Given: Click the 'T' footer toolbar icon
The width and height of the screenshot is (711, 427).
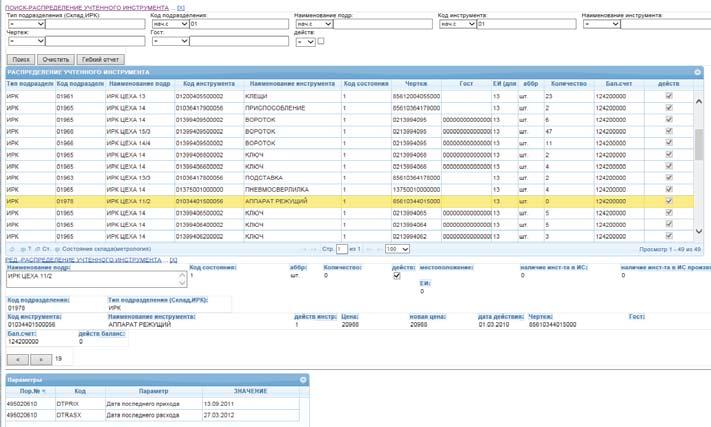Looking at the screenshot, I should coord(26,249).
